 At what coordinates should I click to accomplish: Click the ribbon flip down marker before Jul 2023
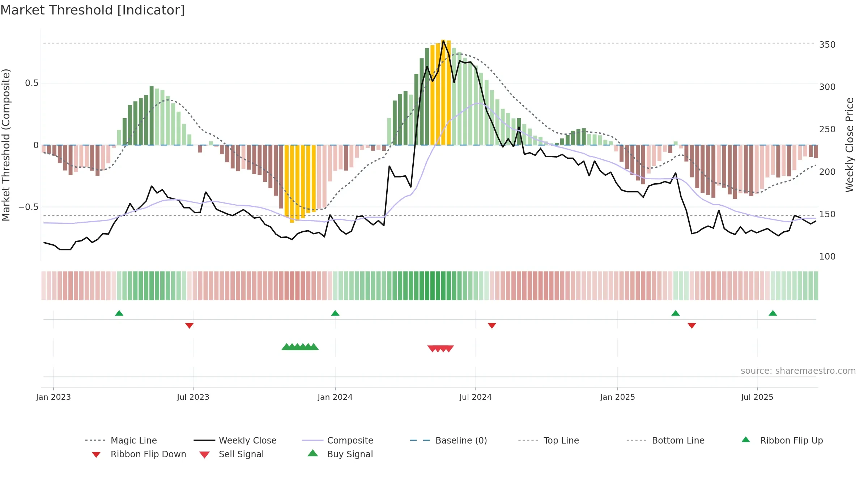pyautogui.click(x=189, y=326)
